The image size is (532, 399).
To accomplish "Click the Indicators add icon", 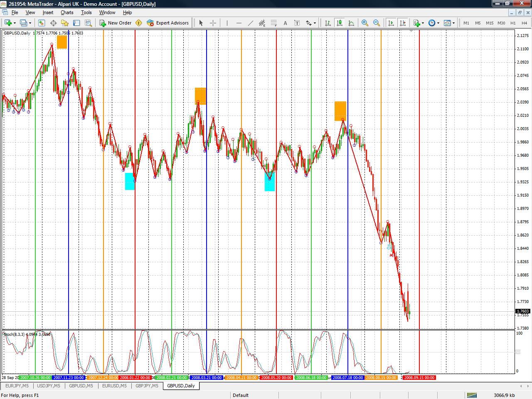I will tap(417, 23).
